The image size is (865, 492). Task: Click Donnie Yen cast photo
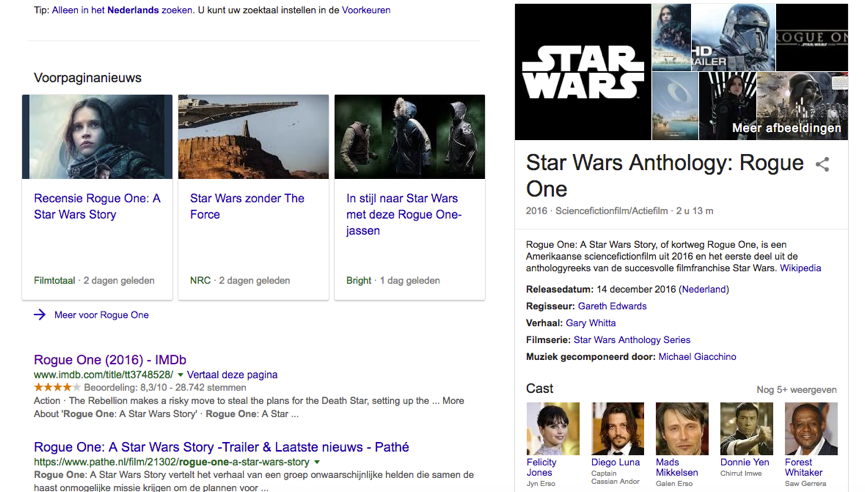pos(746,429)
